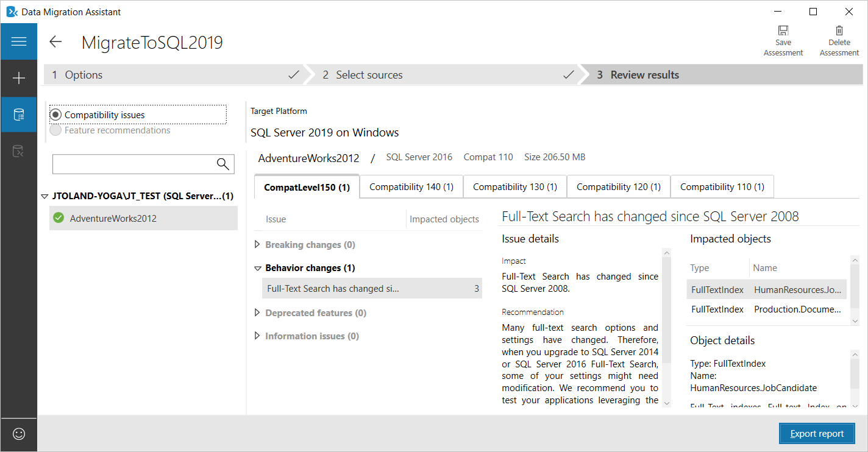
Task: Click the Export report button
Action: click(x=817, y=434)
